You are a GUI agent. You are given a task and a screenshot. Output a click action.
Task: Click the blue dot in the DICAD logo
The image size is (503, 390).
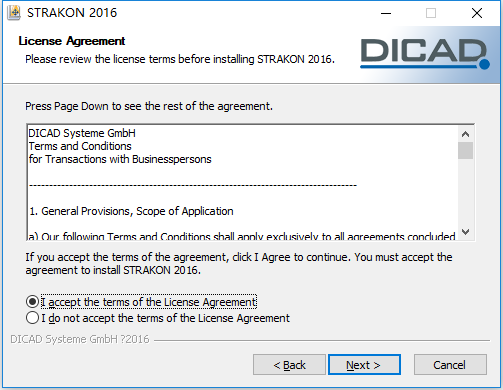pyautogui.click(x=484, y=64)
